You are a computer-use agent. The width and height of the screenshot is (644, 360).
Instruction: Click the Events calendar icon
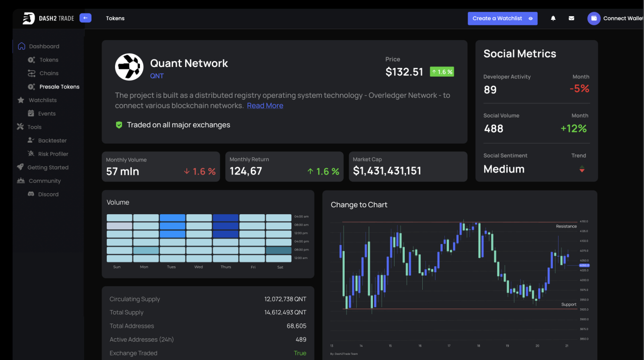31,114
